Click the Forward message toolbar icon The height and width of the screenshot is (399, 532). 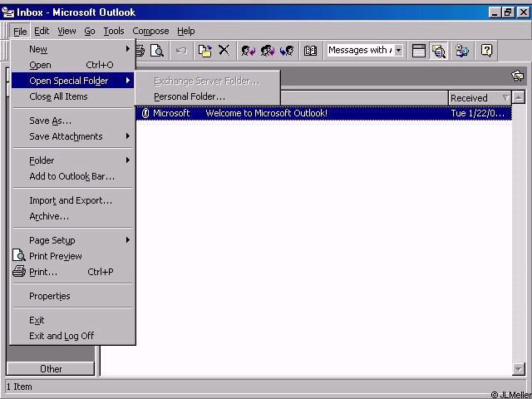pos(287,51)
